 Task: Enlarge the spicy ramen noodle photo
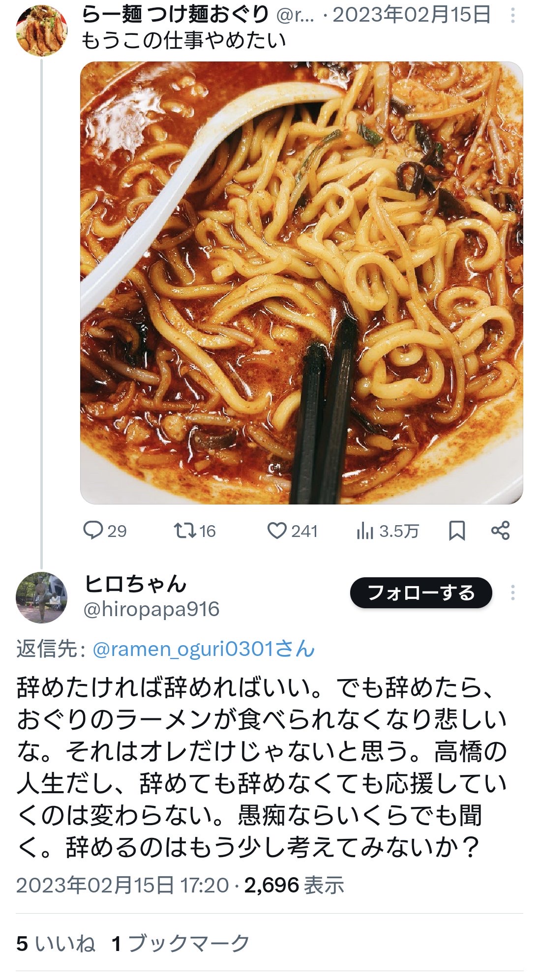[301, 283]
